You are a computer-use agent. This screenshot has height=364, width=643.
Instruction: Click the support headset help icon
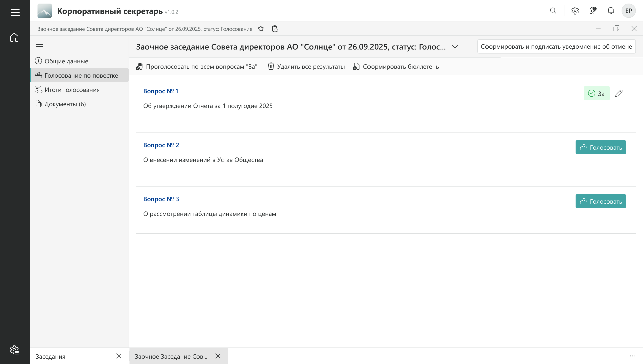(593, 11)
